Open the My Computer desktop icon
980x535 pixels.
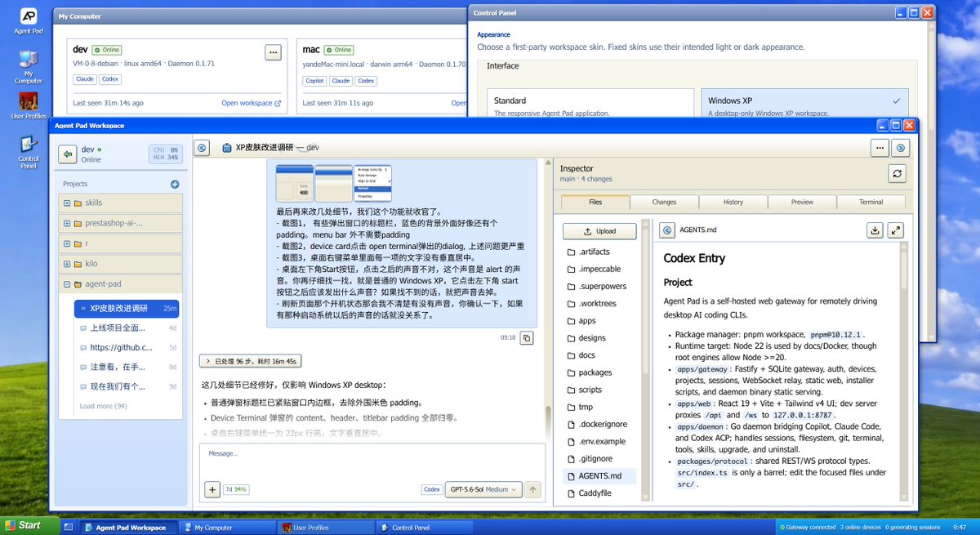tap(28, 67)
